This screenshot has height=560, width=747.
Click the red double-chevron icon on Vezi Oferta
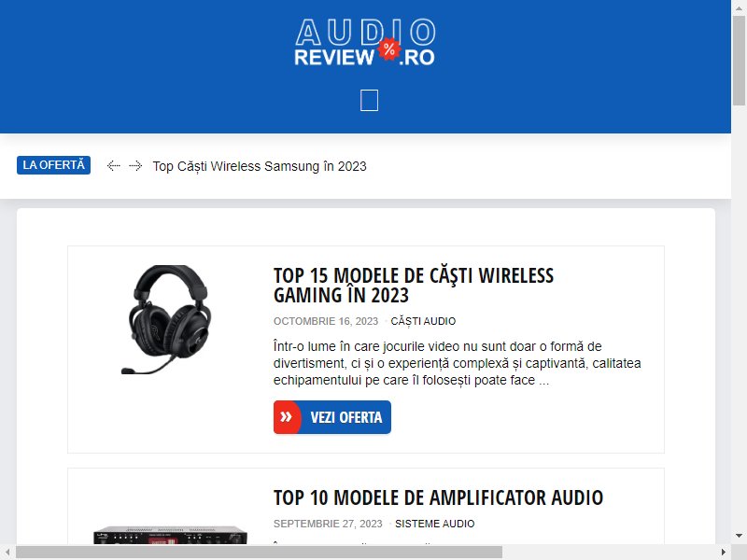click(287, 417)
